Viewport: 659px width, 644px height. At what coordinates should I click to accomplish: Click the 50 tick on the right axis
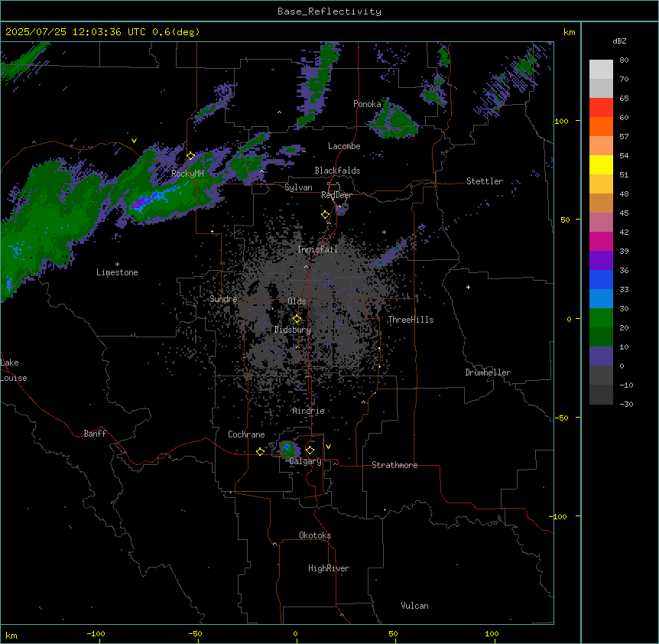coord(565,220)
